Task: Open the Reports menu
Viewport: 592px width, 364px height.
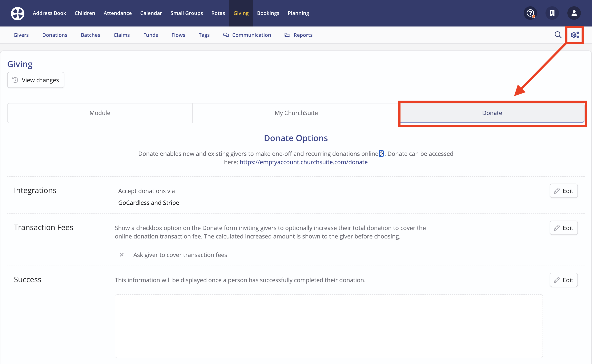Action: (x=299, y=35)
